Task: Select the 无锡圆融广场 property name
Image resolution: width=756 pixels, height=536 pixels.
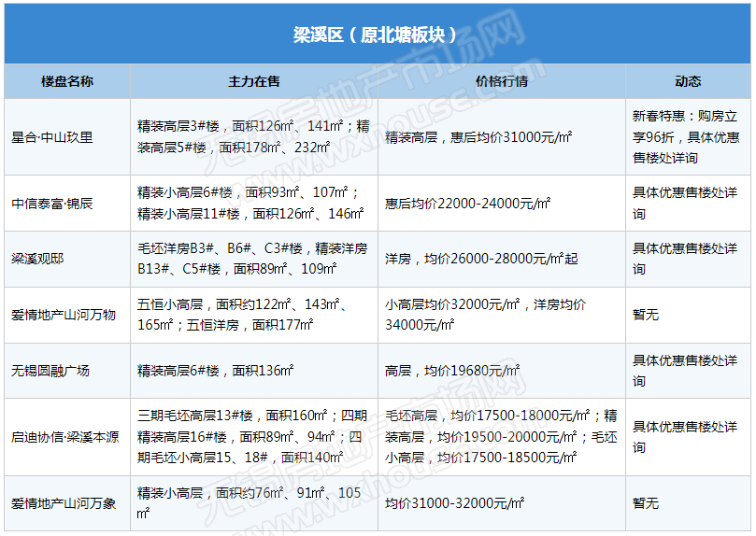Action: 50,371
